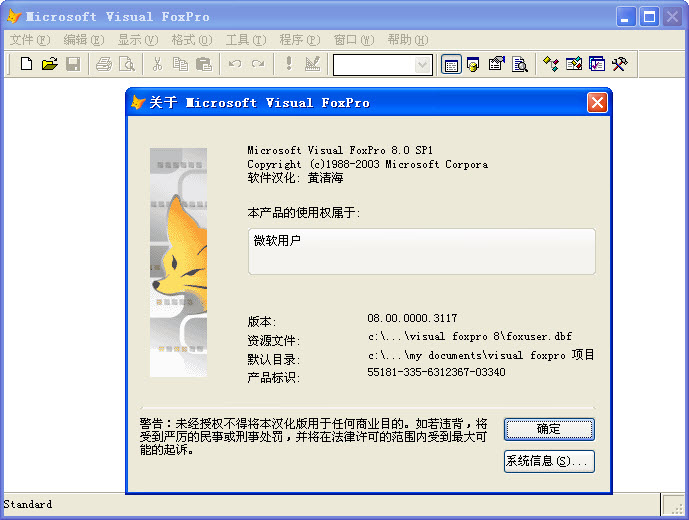Click the hammer and wrench tools icon

619,64
